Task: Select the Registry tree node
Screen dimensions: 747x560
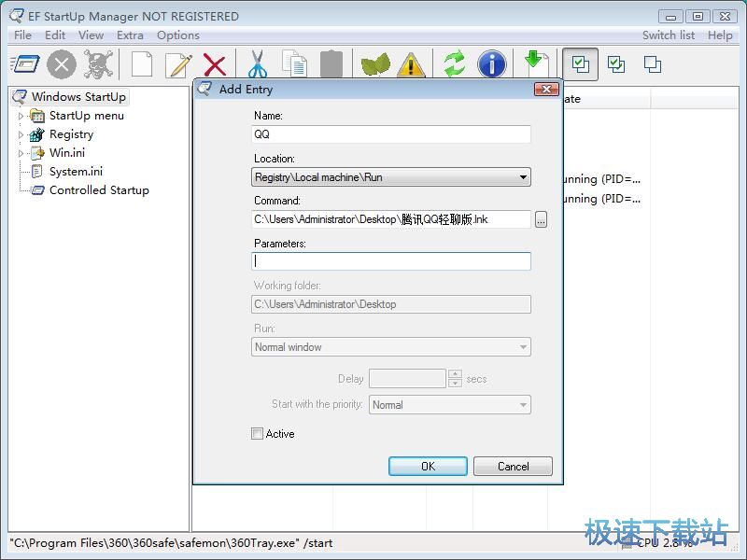Action: tap(72, 134)
